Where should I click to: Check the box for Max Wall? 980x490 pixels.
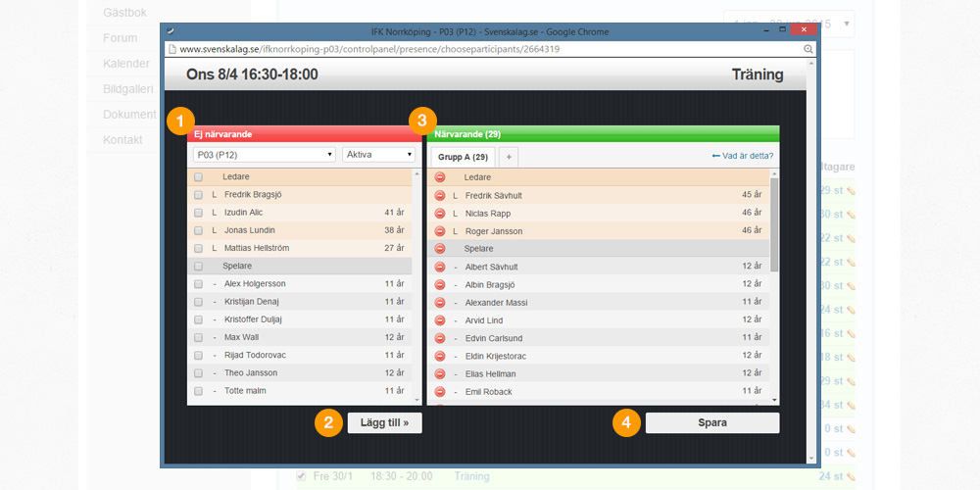[x=198, y=337]
